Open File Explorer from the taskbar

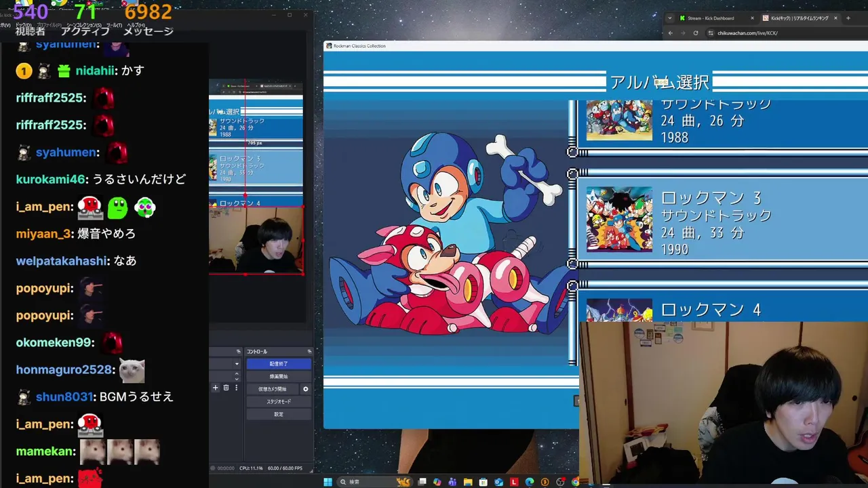click(468, 482)
